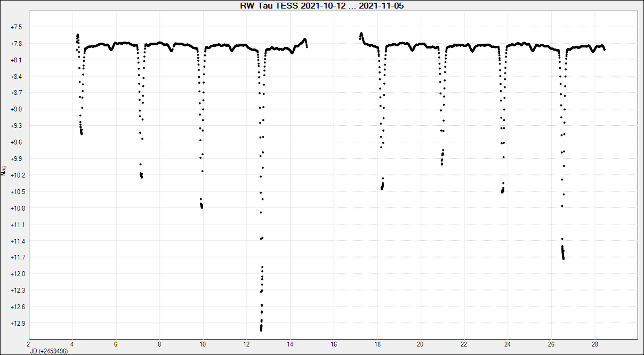Click the +9.9 magnitude tick label
Viewport: 644px width, 355px height.
16,159
